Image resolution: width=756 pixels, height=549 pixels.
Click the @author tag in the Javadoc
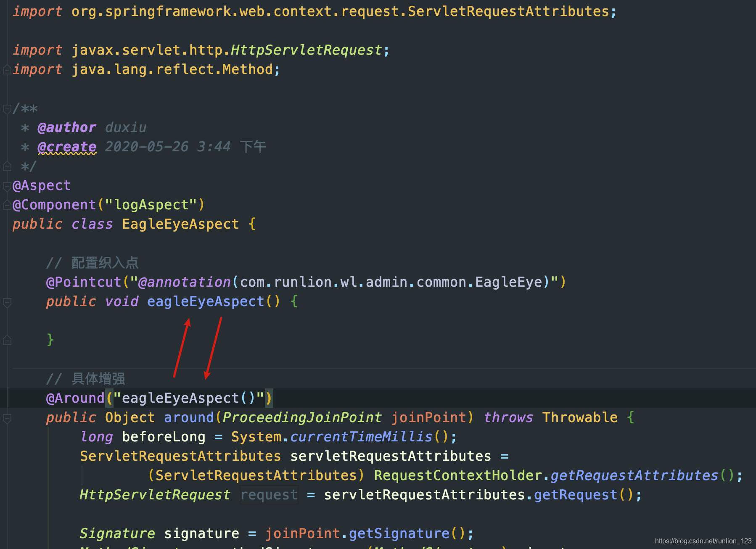pos(67,127)
